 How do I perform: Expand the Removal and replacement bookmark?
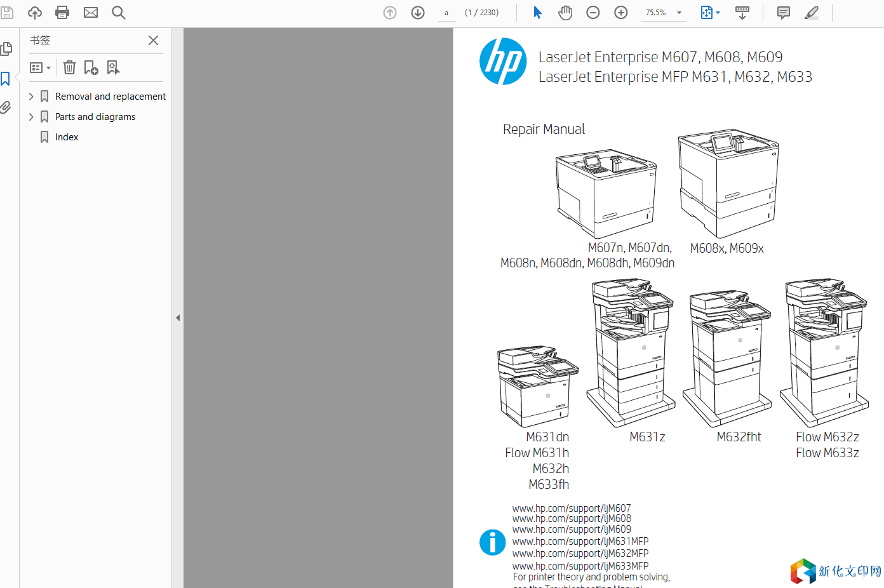(x=31, y=97)
